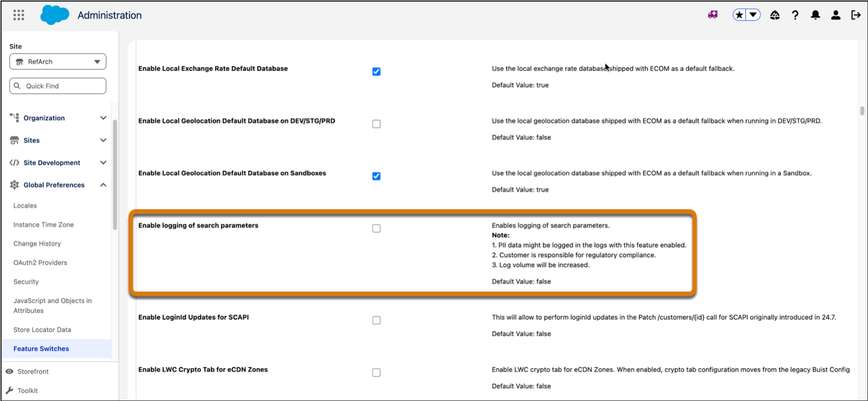Open Locales in the sidebar

click(25, 205)
